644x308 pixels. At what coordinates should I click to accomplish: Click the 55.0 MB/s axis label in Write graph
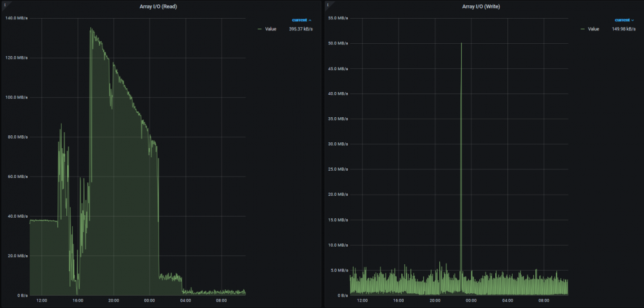click(338, 18)
